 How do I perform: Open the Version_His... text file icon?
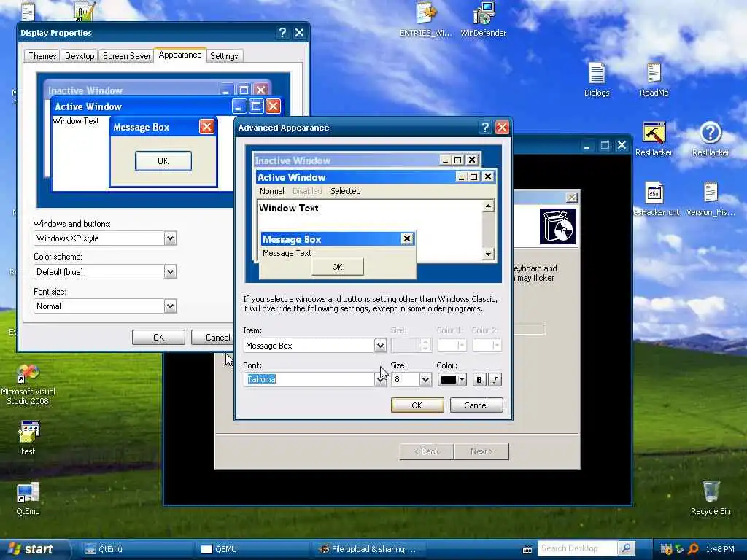pos(711,199)
